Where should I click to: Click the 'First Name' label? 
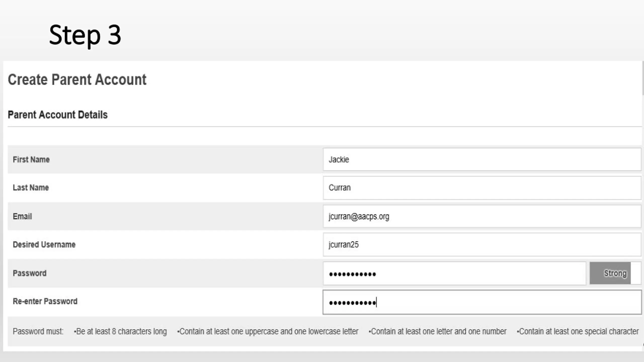31,160
